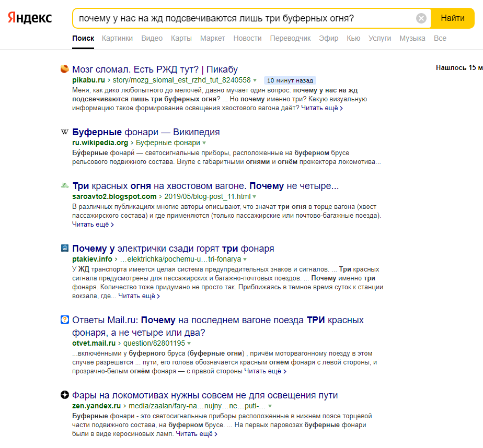Open 'Почему у электрички сзади горят три фонаря'
The height and width of the screenshot is (448, 483).
pos(173,249)
